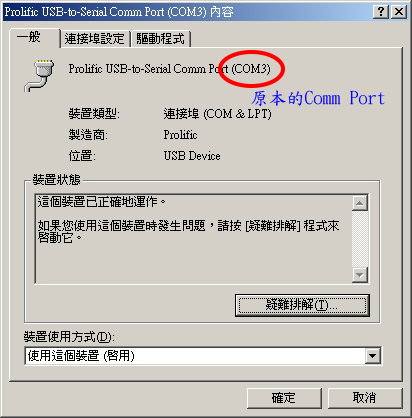Open the 驅動程式 tab
Image resolution: width=412 pixels, height=418 pixels.
pyautogui.click(x=161, y=39)
